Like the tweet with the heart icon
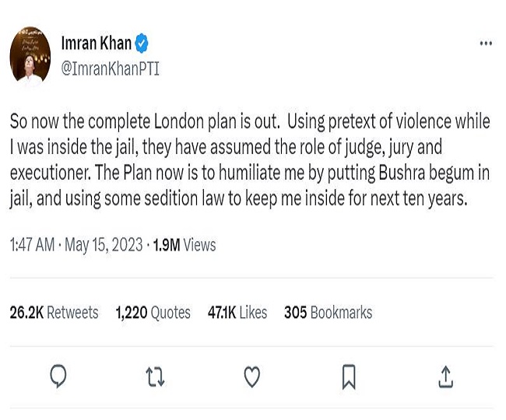Viewport: 506px width, 420px height. point(252,377)
